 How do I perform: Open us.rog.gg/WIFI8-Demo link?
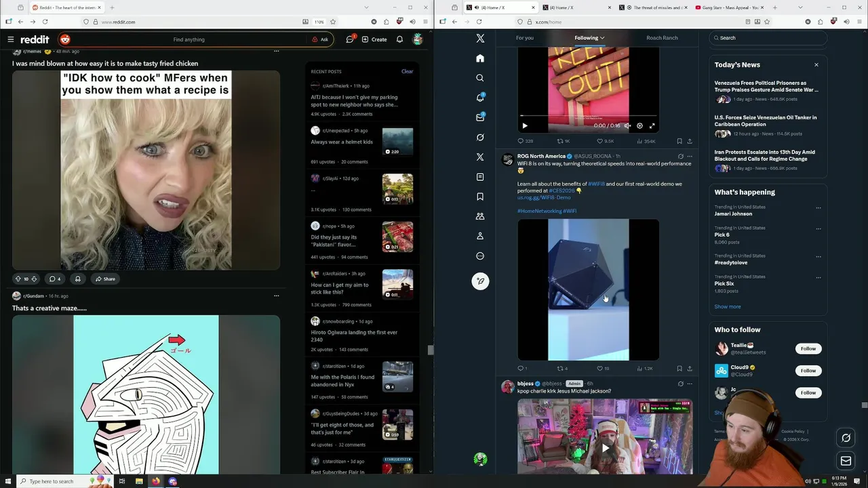[x=544, y=197]
